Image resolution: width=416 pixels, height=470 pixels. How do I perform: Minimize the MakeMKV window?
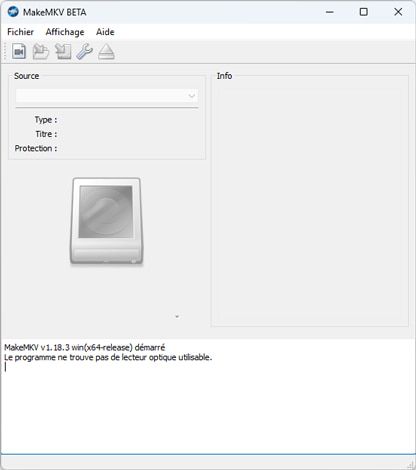[x=330, y=12]
